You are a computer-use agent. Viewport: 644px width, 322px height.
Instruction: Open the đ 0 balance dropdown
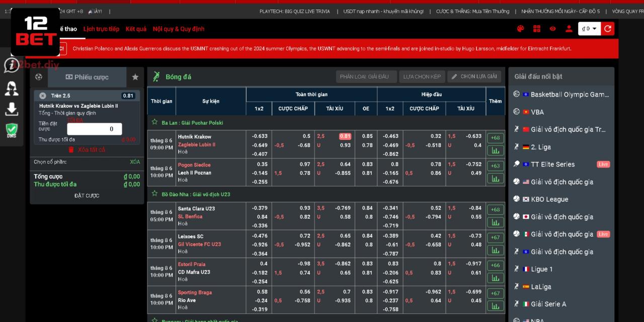click(589, 29)
